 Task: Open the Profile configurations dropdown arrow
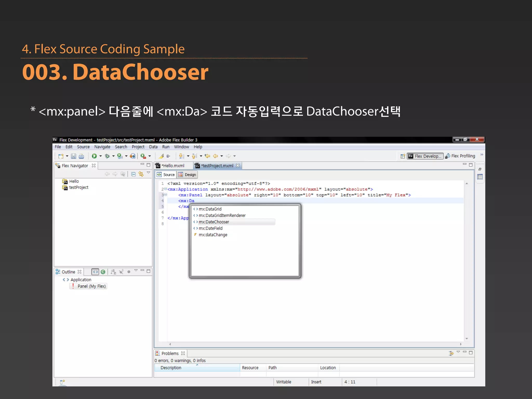(x=126, y=156)
